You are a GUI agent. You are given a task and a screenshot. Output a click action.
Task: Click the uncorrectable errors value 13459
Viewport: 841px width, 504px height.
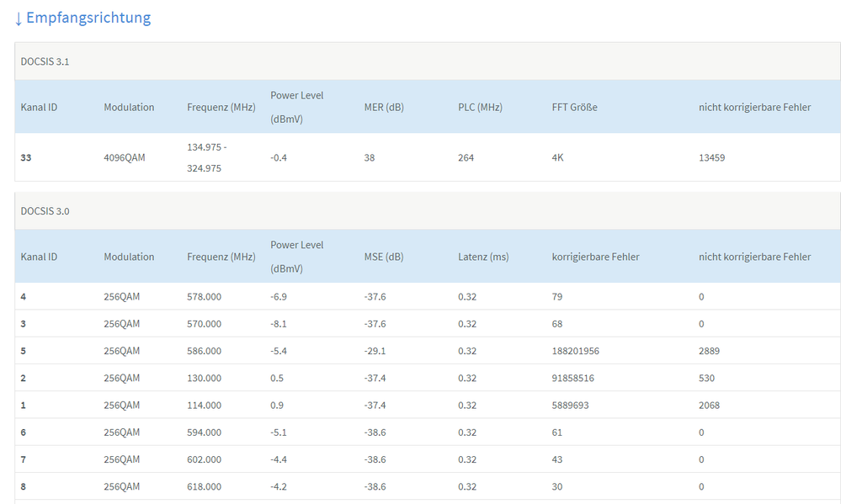click(711, 157)
